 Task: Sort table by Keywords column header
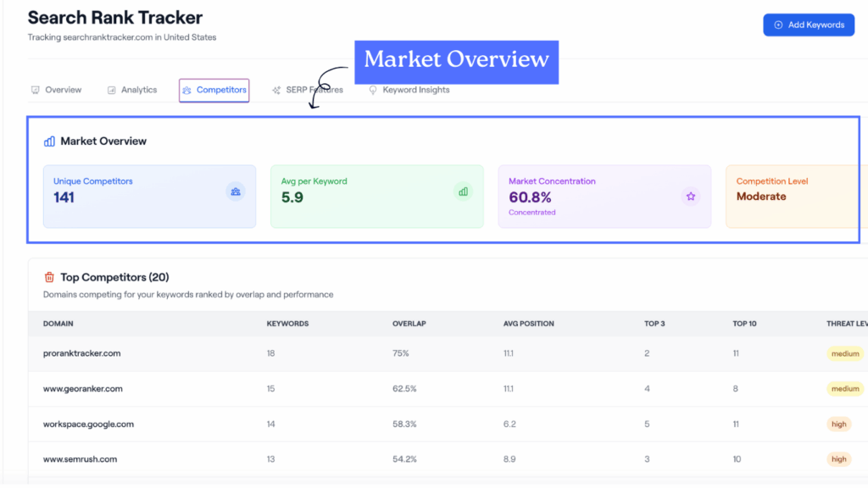click(287, 324)
